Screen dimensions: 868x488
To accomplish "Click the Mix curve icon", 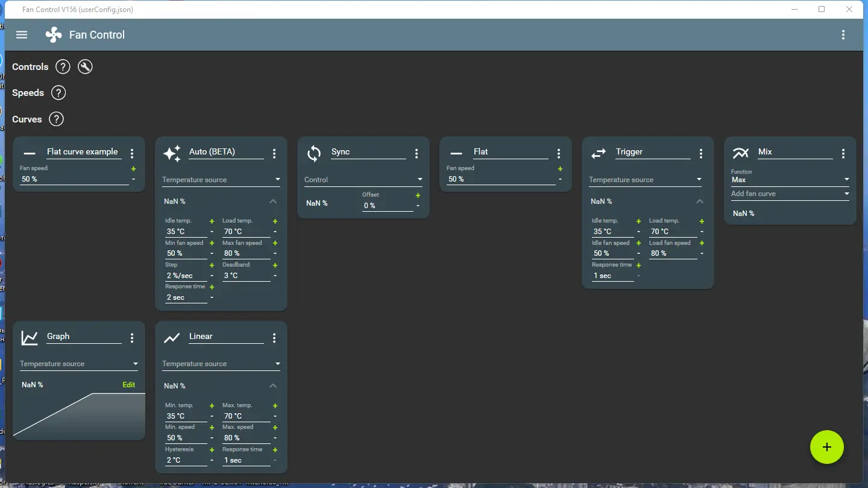I will [741, 153].
